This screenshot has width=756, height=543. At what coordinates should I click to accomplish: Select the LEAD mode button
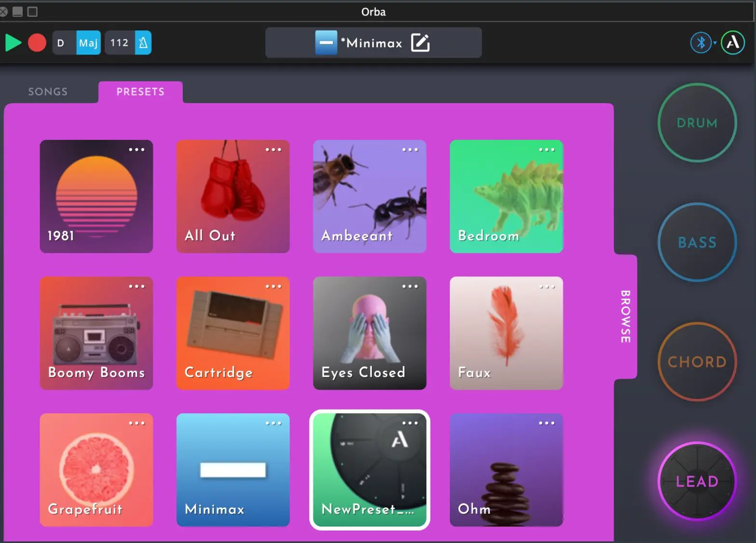click(x=697, y=481)
